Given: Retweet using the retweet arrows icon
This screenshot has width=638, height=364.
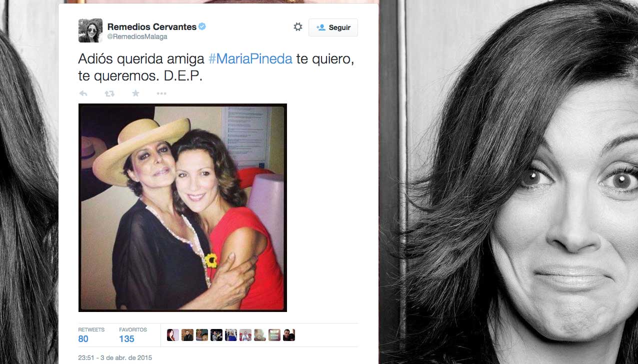Looking at the screenshot, I should [109, 93].
